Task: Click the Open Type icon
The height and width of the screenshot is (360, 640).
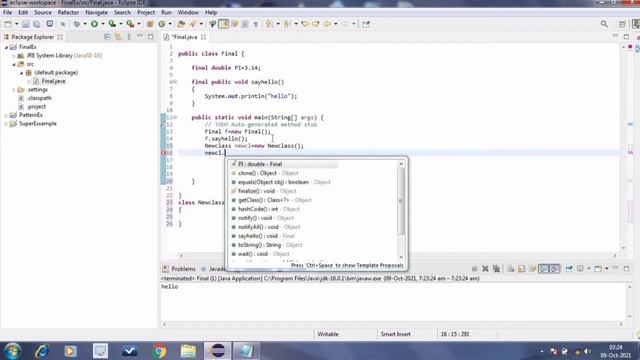Action: [x=181, y=24]
